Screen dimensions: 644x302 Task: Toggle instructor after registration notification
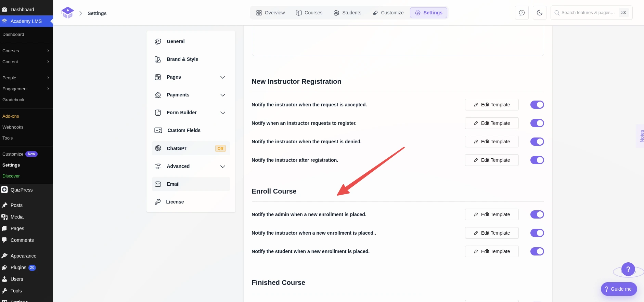tap(537, 160)
